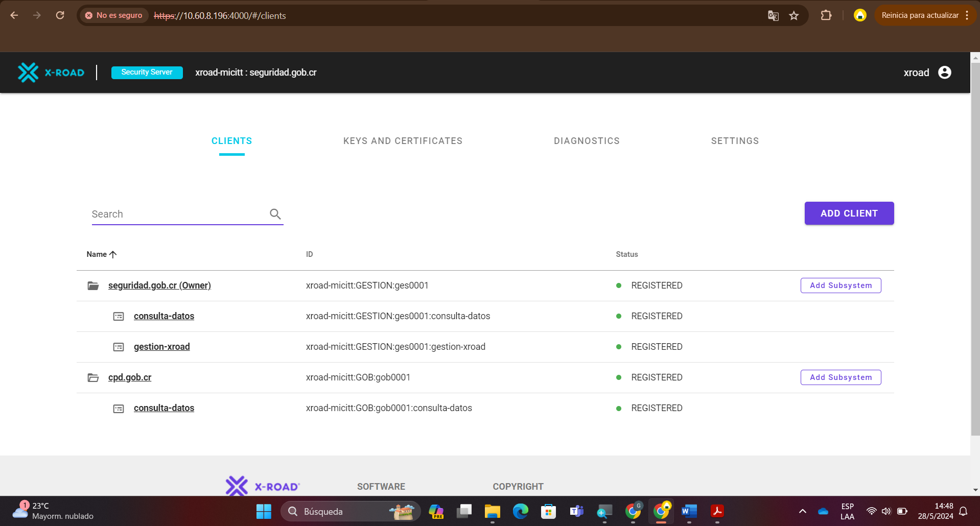Viewport: 980px width, 526px height.
Task: Add Subsystem for cpd.gob.cr
Action: (841, 377)
